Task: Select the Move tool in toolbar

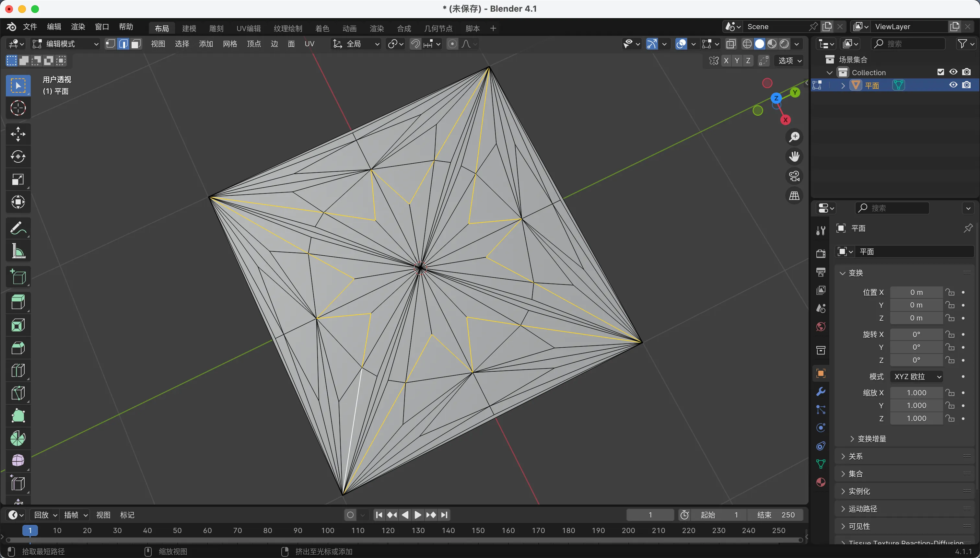Action: click(x=17, y=134)
